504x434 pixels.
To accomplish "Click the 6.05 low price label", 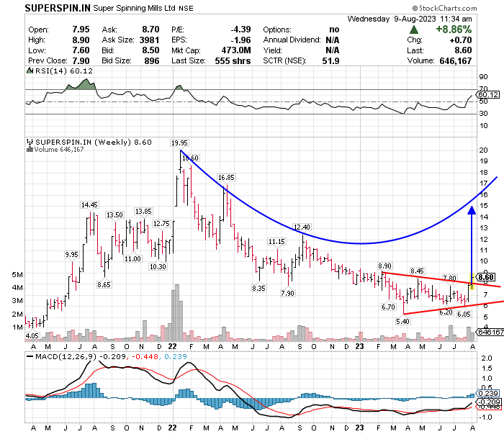I will coord(464,315).
